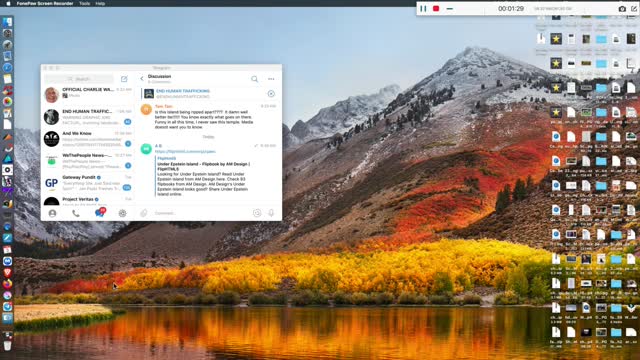Viewport: 640px width, 360px height.
Task: Open the WeThePeople News chat
Action: point(88,161)
